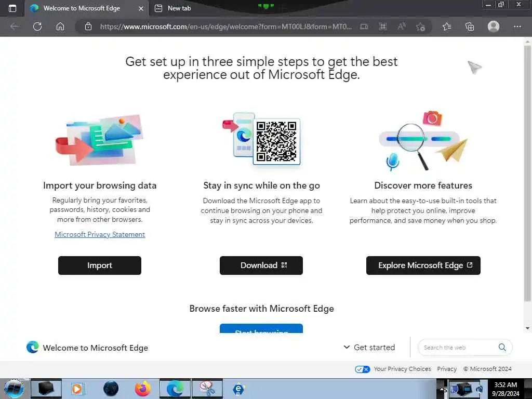Click the search magnifier icon
Image resolution: width=532 pixels, height=399 pixels.
pos(502,347)
